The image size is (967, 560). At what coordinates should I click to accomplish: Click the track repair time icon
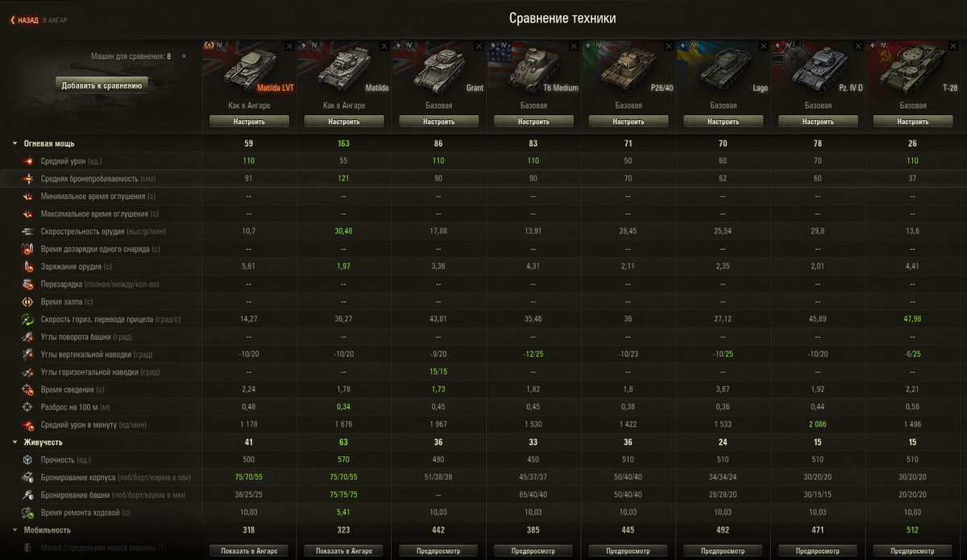(x=27, y=512)
